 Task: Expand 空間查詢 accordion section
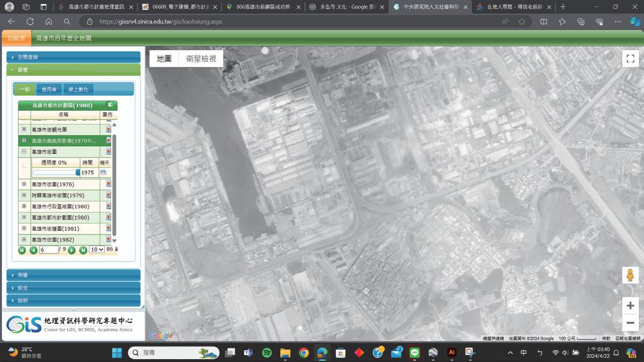[74, 57]
